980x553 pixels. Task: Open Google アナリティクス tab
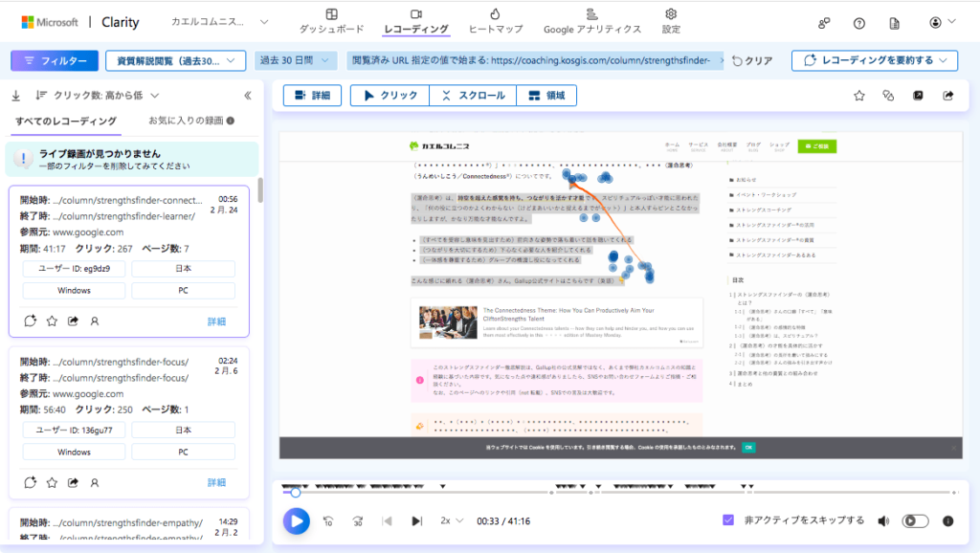point(591,21)
